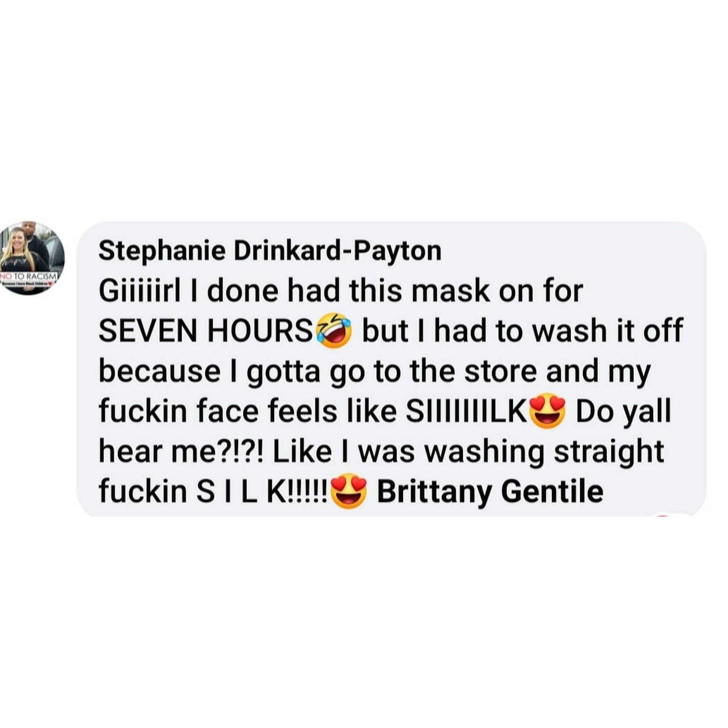This screenshot has width=728, height=728.
Task: Click the word SIIIIIIIILK in the comment
Action: tap(467, 412)
